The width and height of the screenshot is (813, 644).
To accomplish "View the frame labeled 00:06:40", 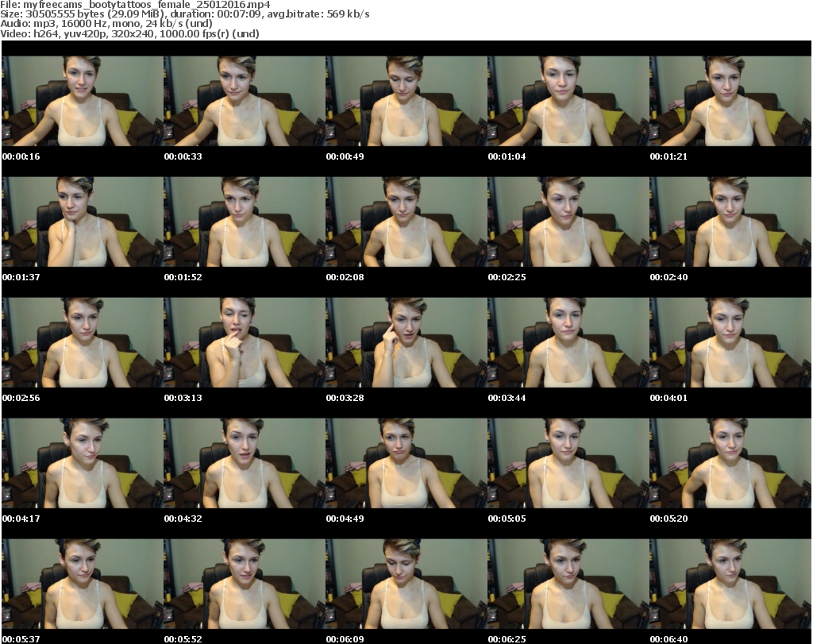I will 730,584.
